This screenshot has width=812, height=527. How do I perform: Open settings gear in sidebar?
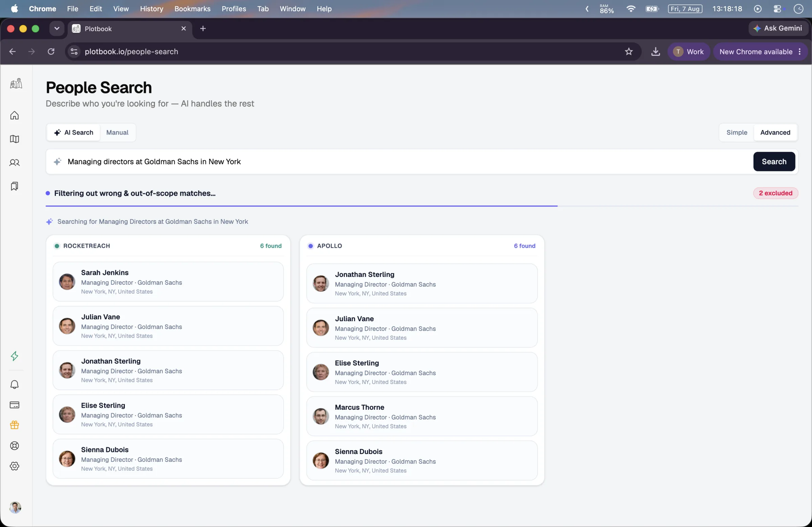click(14, 466)
